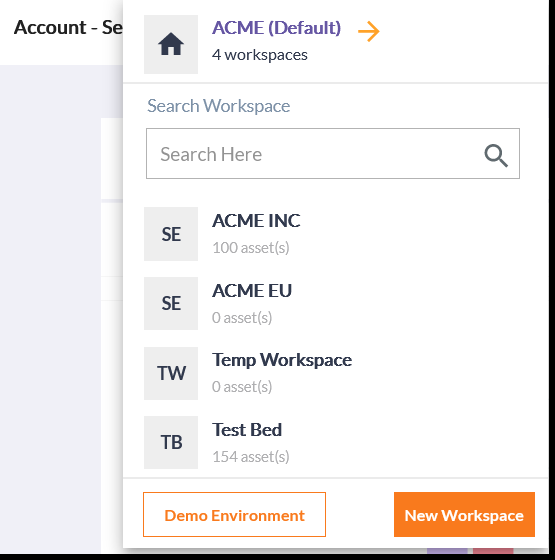
Task: Click the 154 asset(s) count under Test Bed
Action: [251, 456]
